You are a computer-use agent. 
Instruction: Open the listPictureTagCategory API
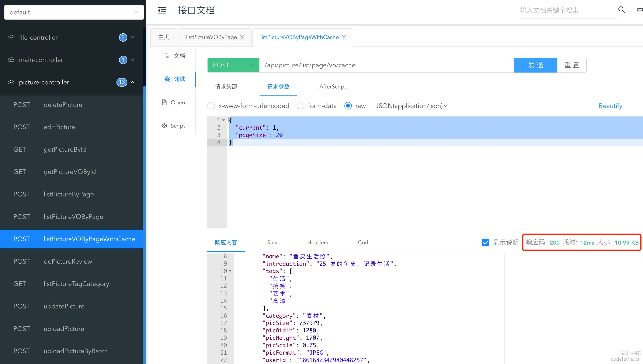pos(72,284)
